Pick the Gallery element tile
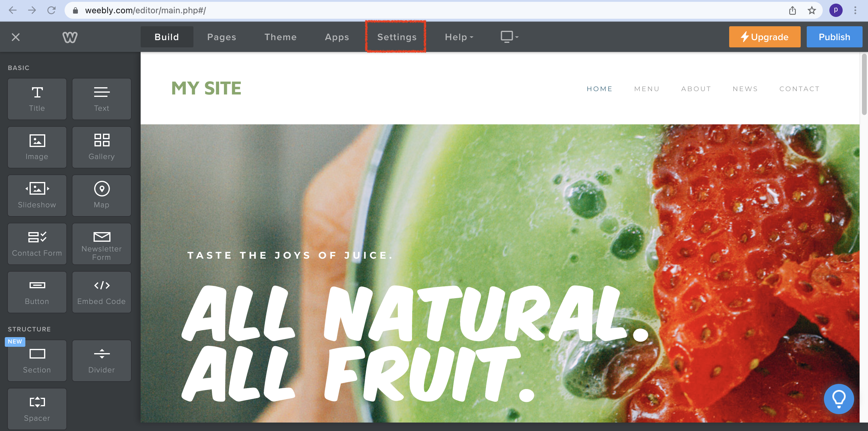The width and height of the screenshot is (868, 431). coord(101,147)
